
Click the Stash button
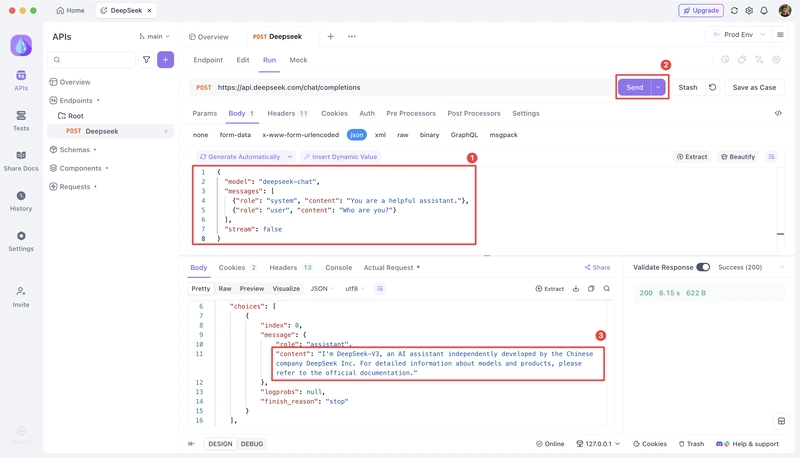pos(688,87)
